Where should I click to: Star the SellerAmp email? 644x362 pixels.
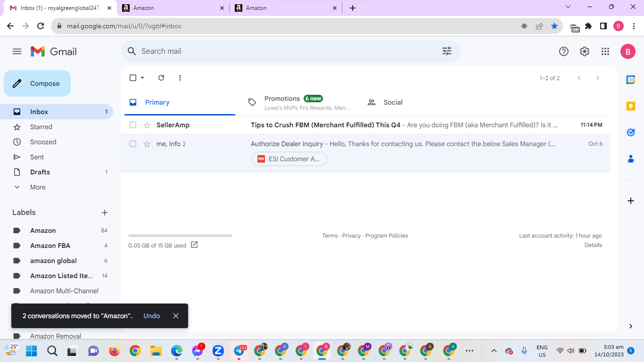click(147, 125)
